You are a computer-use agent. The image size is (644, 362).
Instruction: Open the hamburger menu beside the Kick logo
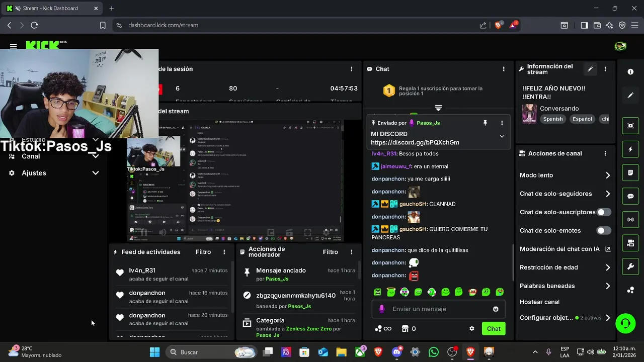point(14,46)
